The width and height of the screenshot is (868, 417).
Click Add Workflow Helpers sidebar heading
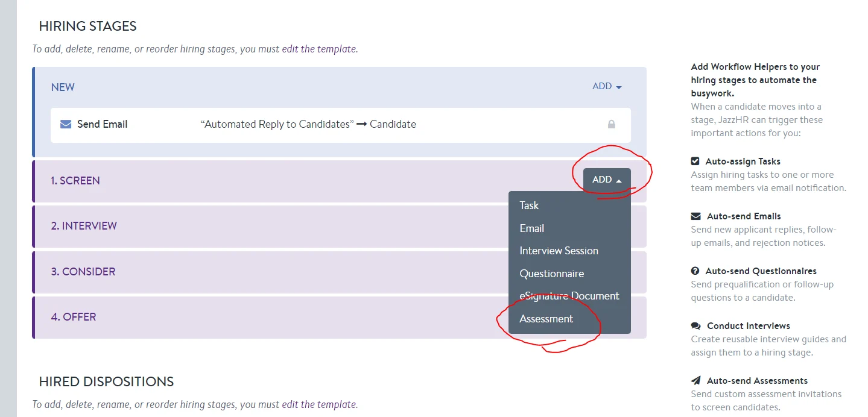[755, 80]
